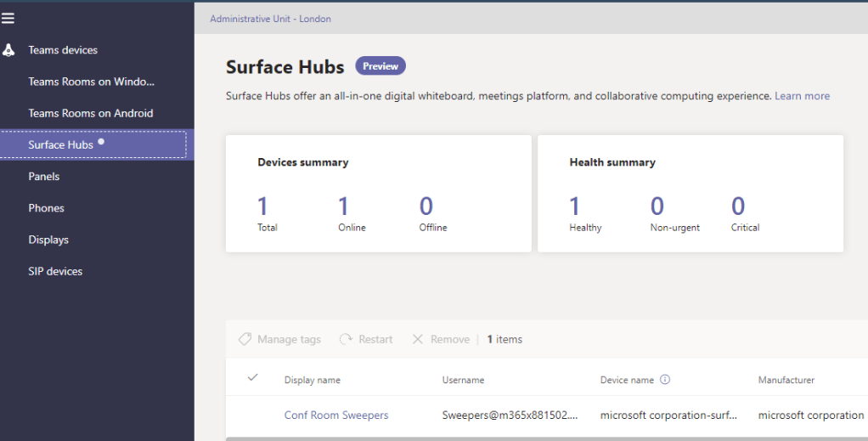The image size is (868, 441).
Task: Click the Teams devices bell icon
Action: pyautogui.click(x=8, y=50)
